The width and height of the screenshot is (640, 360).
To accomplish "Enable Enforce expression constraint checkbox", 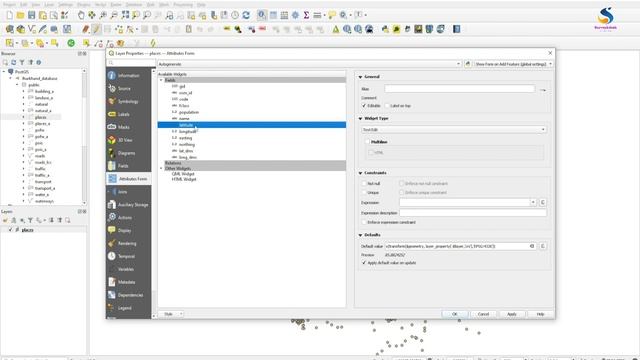I will [364, 222].
